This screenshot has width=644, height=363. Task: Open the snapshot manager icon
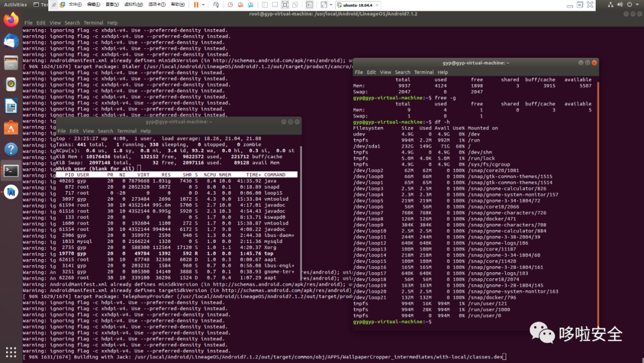pos(250,5)
